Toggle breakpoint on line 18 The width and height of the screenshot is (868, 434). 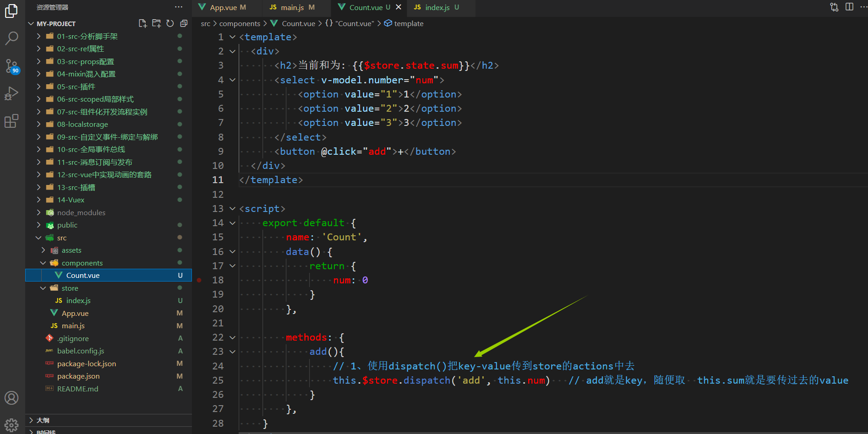coord(199,280)
